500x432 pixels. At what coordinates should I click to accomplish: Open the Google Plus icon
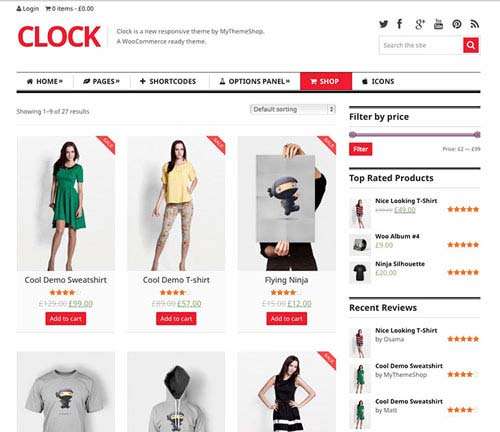click(x=420, y=24)
